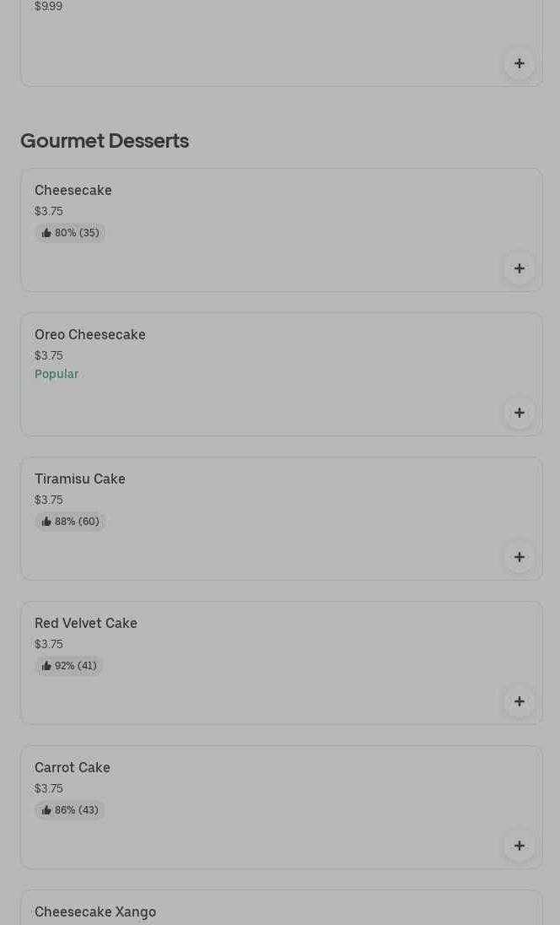Viewport: 560px width, 925px height.
Task: Open the Cheesecake Xango item
Action: click(95, 911)
